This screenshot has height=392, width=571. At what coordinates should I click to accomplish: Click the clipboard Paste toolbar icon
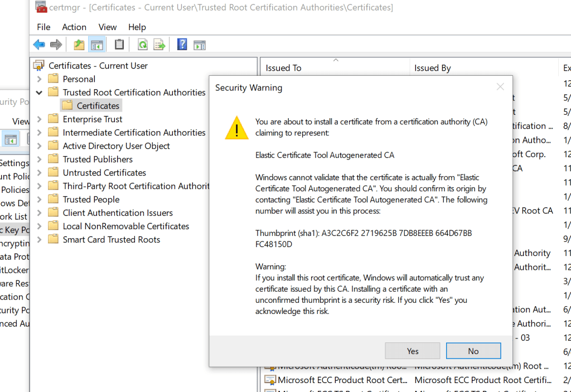tap(119, 45)
